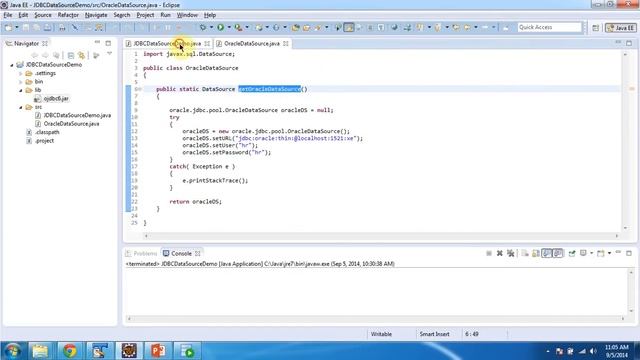Viewport: 640px width, 360px height.
Task: Select JDBCDataSourceDemo.java in Navigator tree
Action: pyautogui.click(x=77, y=116)
